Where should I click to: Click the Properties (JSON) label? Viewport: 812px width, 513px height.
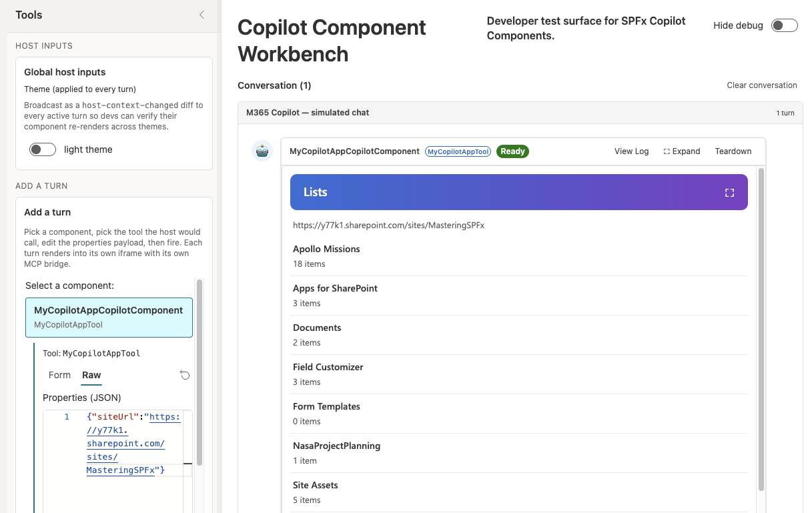82,398
